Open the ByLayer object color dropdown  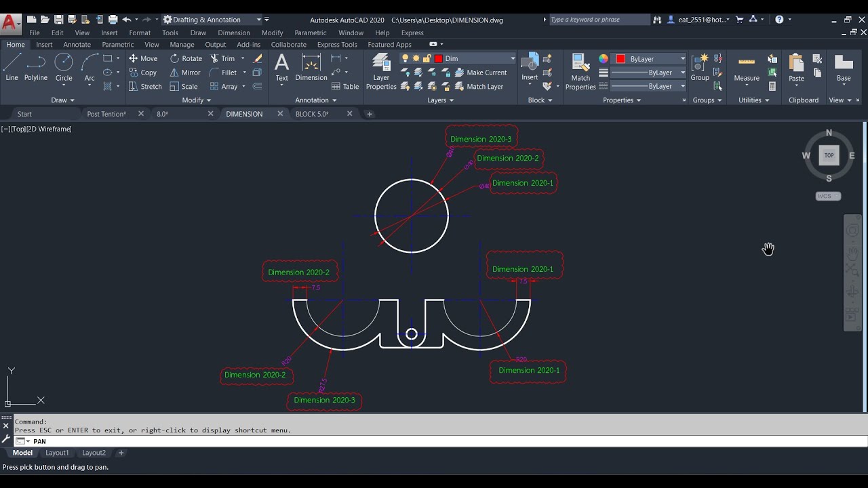(683, 59)
